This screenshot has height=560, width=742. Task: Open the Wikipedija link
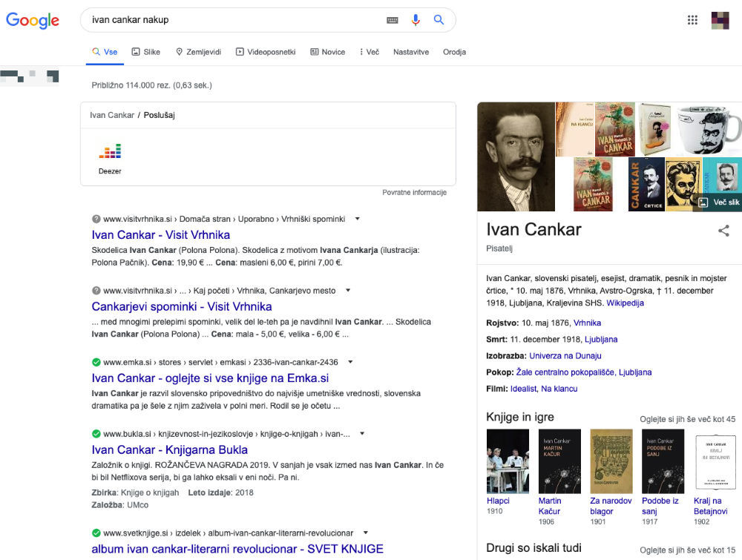pos(625,303)
